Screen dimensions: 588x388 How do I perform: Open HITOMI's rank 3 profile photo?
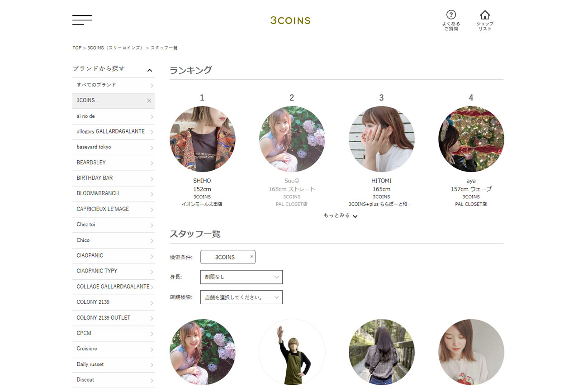(x=381, y=139)
